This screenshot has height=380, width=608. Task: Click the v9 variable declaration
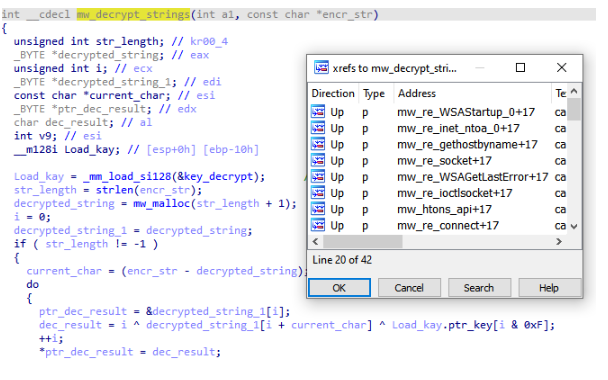pyautogui.click(x=45, y=136)
